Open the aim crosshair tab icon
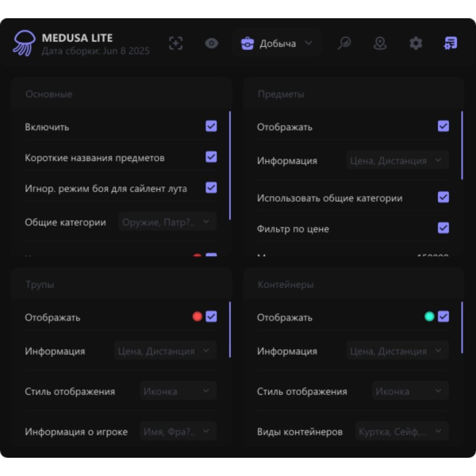Image resolution: width=476 pixels, height=476 pixels. [176, 44]
